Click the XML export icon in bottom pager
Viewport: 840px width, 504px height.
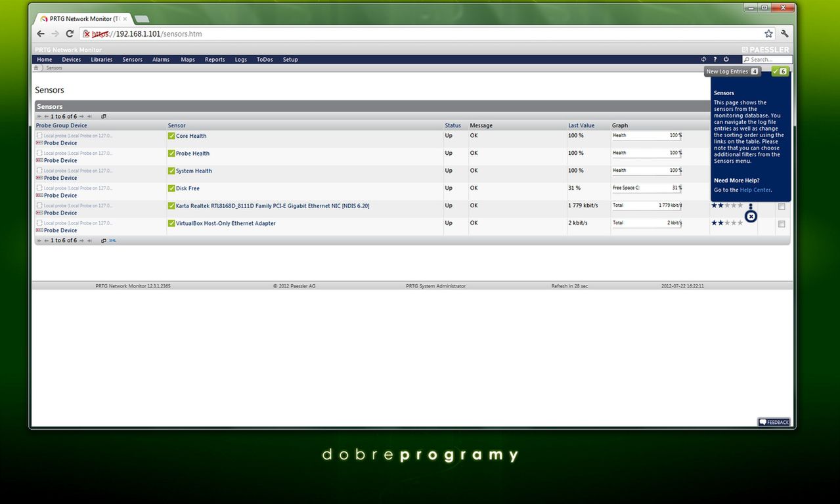112,241
